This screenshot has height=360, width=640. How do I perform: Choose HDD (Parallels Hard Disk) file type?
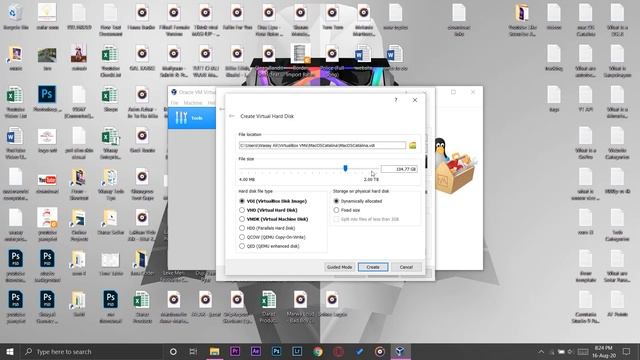coord(267,228)
